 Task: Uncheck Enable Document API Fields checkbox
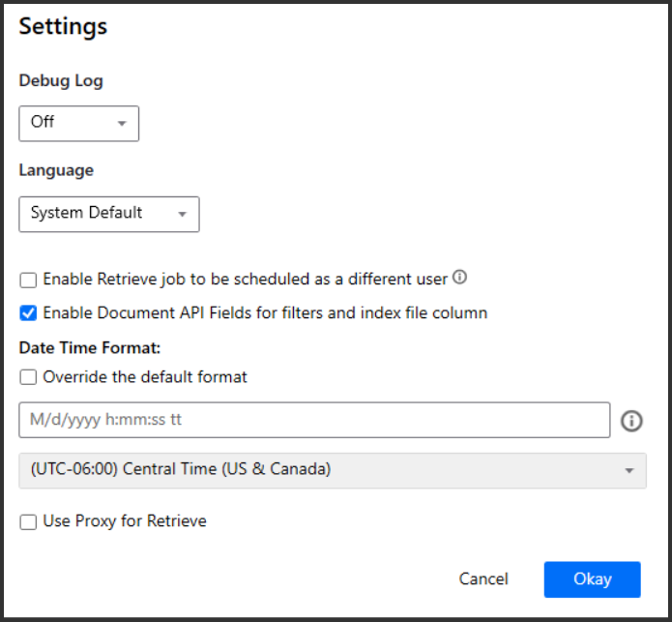click(x=29, y=313)
